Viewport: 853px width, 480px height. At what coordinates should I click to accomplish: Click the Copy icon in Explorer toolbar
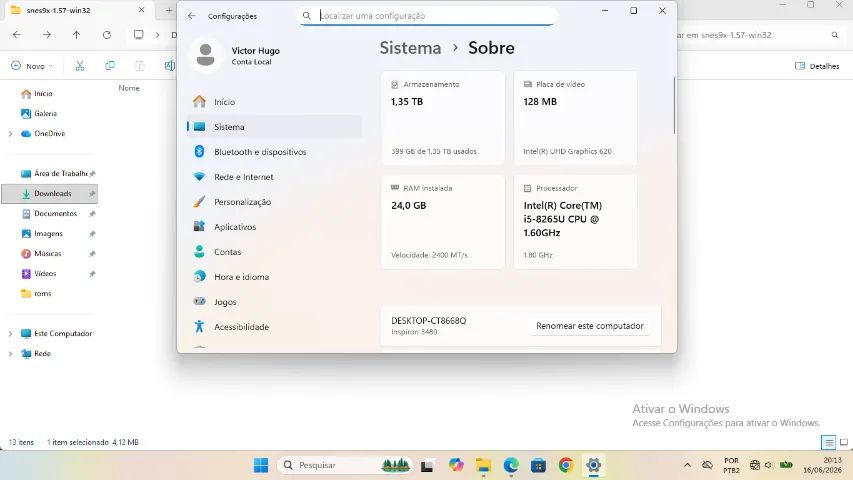[x=110, y=66]
